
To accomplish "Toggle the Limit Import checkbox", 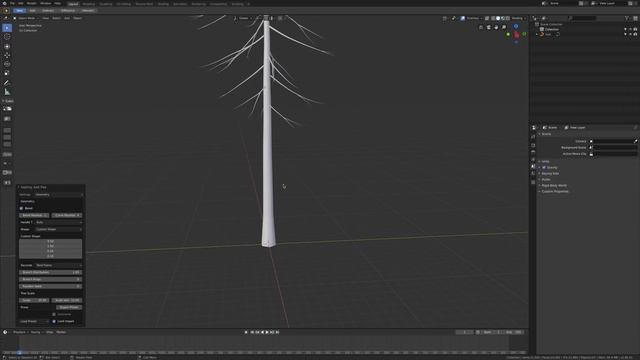I will [54, 321].
